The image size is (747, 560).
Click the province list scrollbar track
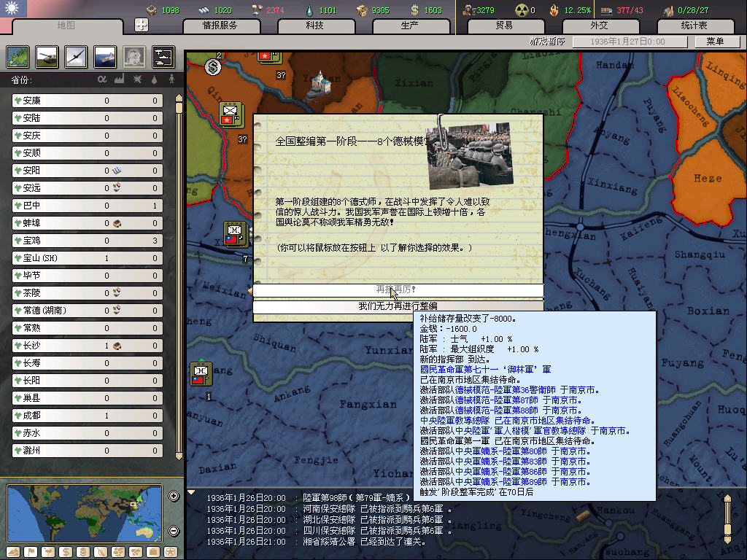pos(178,292)
